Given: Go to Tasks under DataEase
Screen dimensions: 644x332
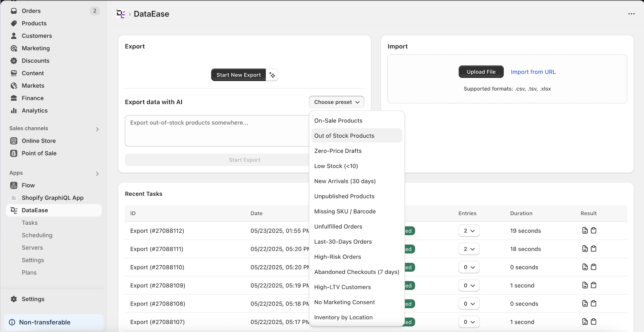Looking at the screenshot, I should (30, 223).
